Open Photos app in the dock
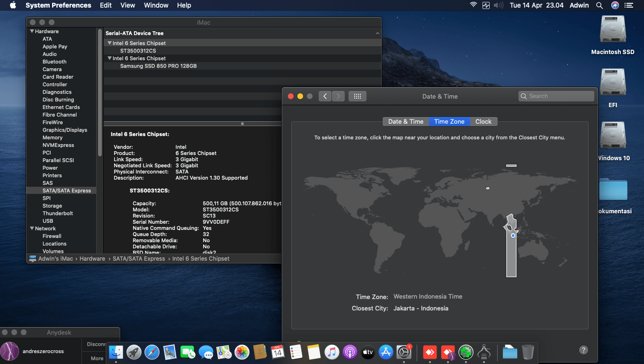 242,352
